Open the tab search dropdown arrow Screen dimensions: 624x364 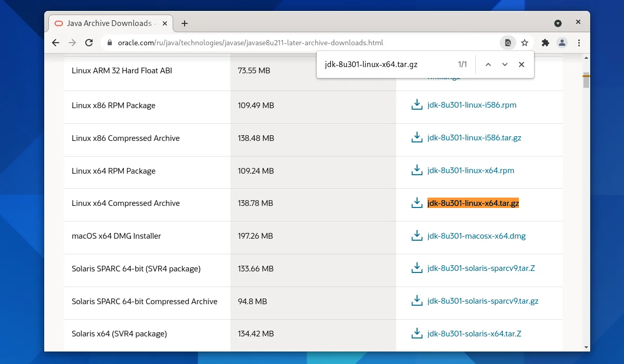(558, 23)
